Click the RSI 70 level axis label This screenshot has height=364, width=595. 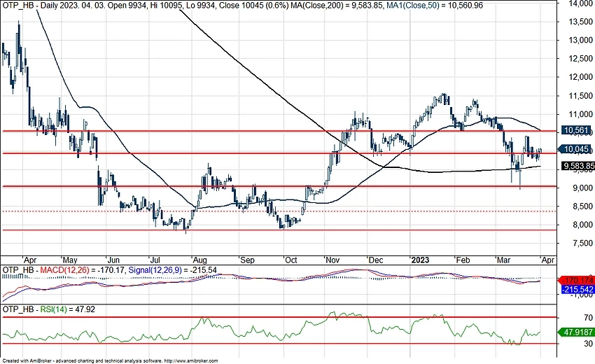click(x=589, y=318)
